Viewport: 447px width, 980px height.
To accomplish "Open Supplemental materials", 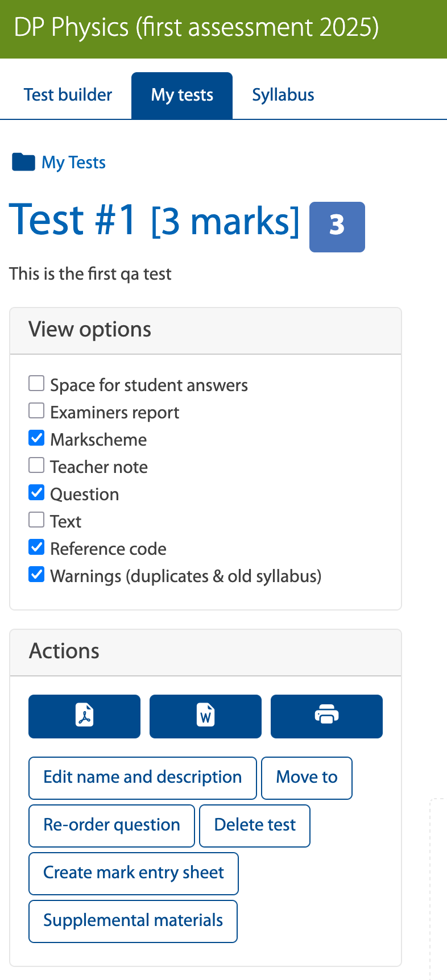I will click(133, 921).
